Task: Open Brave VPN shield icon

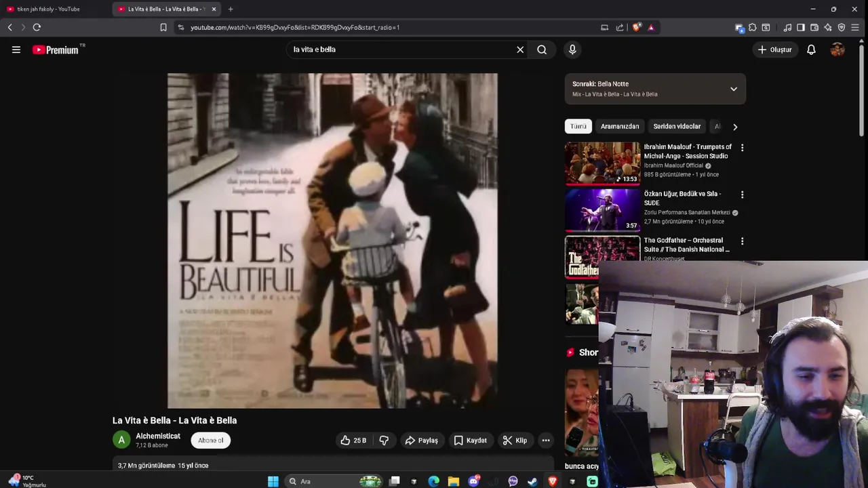Action: 842,28
